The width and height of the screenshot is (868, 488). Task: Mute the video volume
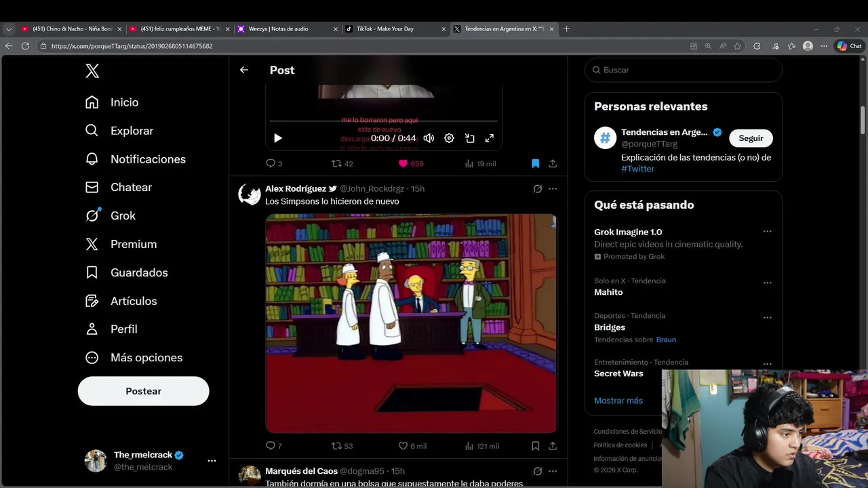[x=429, y=138]
